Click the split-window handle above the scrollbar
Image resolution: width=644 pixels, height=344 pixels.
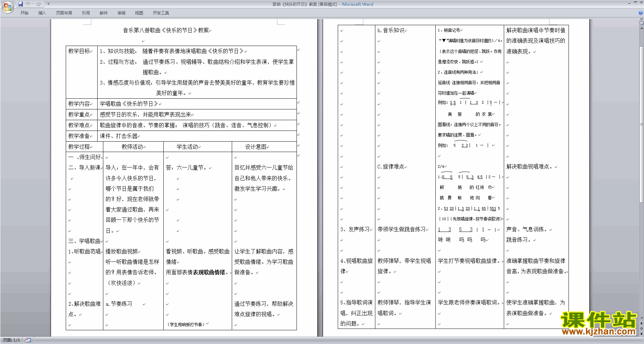[x=642, y=19]
